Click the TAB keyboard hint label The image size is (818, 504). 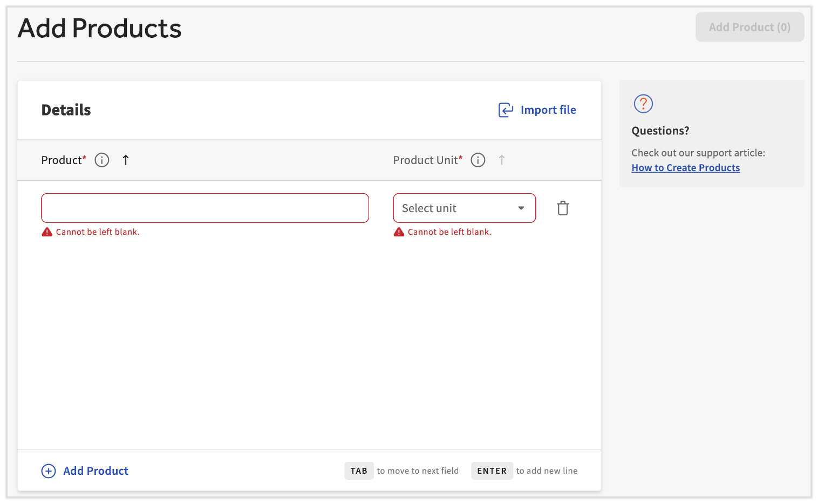click(359, 471)
